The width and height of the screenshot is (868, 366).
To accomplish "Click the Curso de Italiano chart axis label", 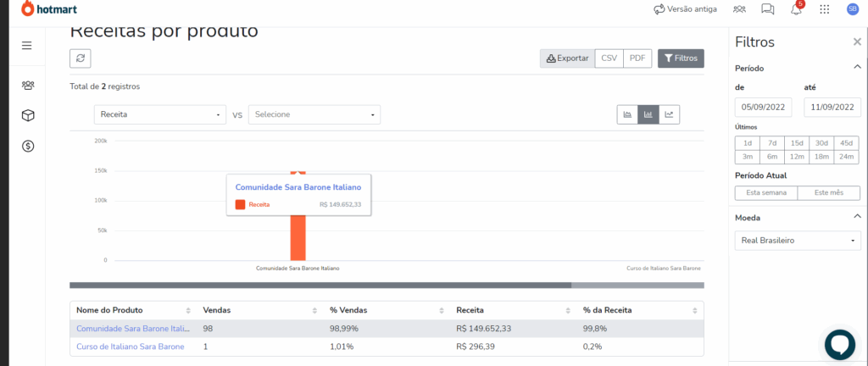I will (x=663, y=268).
